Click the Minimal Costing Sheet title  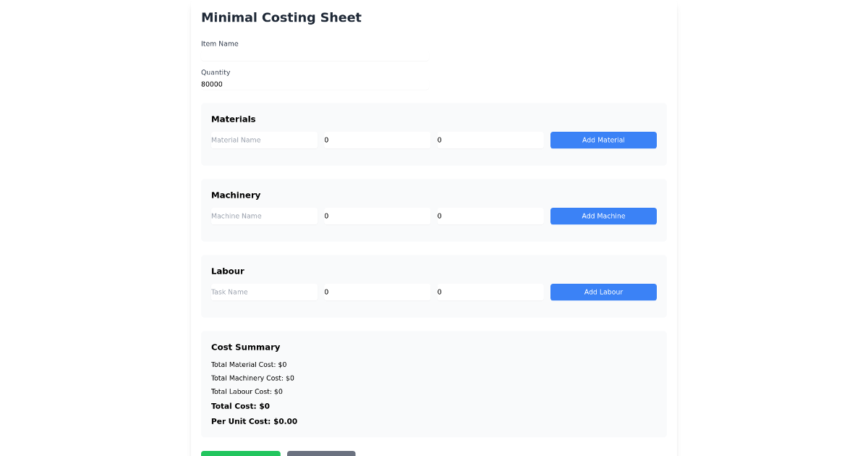[281, 17]
